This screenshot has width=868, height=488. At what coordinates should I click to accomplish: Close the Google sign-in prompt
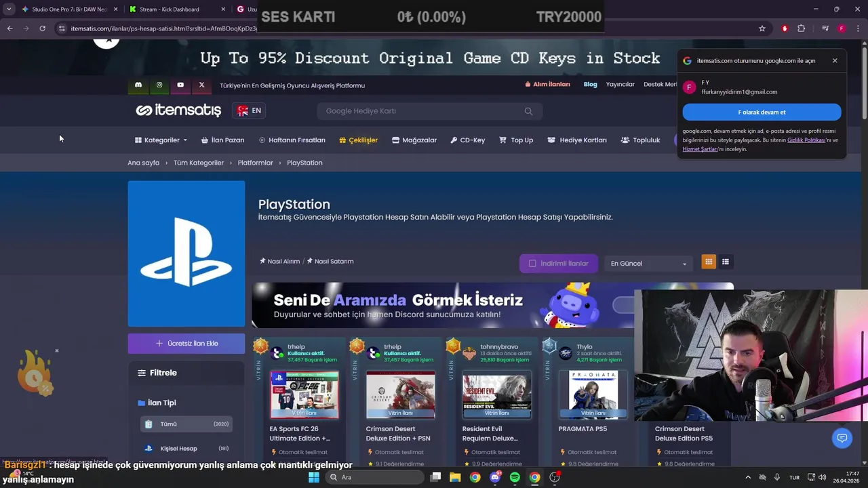(x=835, y=60)
